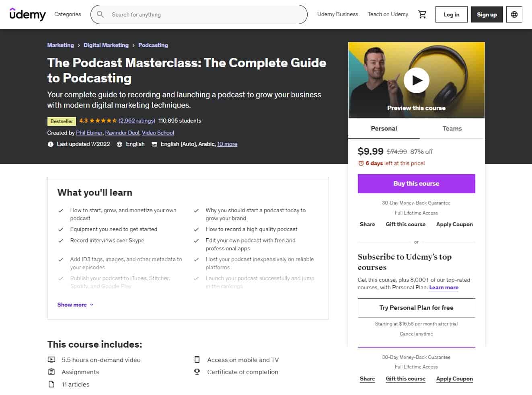
Task: Expand the Show more list
Action: coord(76,305)
